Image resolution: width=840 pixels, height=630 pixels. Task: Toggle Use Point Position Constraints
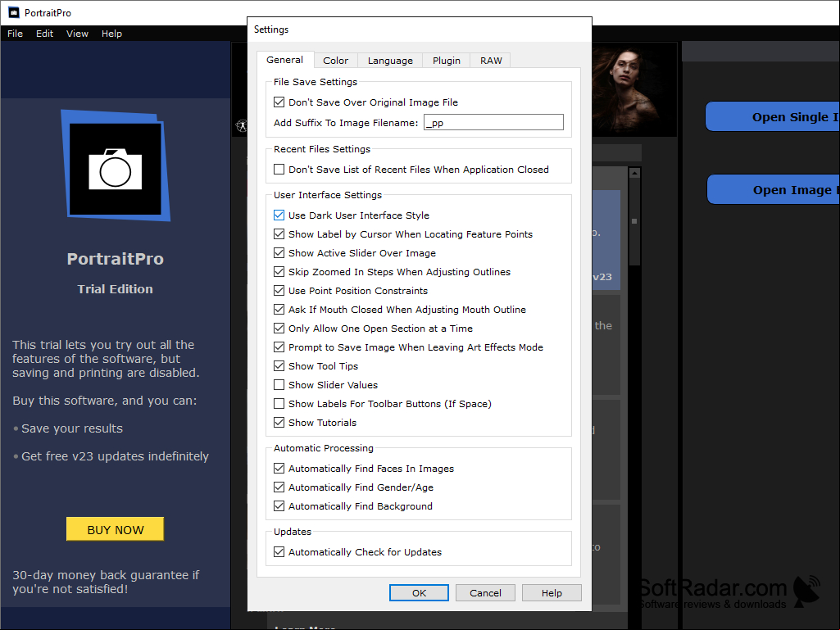click(x=279, y=290)
